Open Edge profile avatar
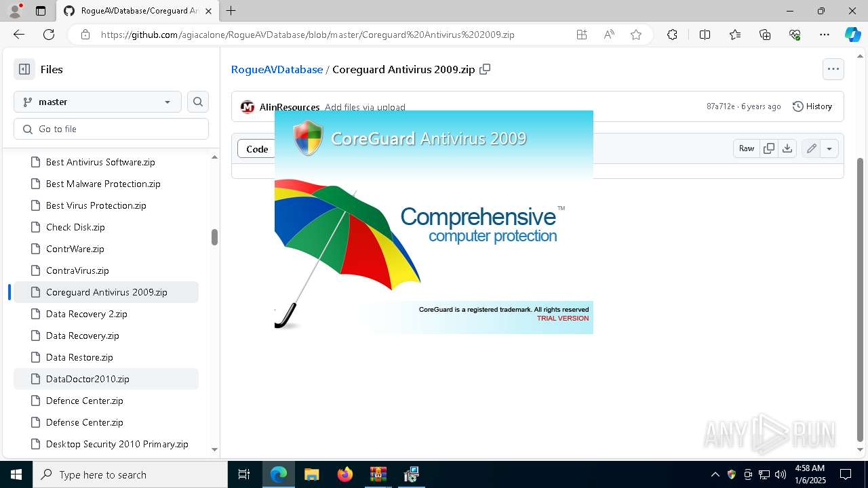The height and width of the screenshot is (488, 868). (x=15, y=11)
